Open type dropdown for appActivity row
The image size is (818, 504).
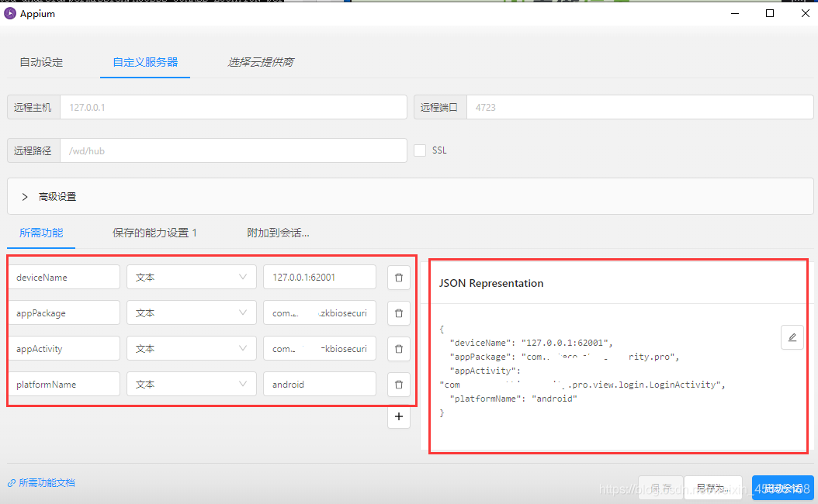point(192,349)
